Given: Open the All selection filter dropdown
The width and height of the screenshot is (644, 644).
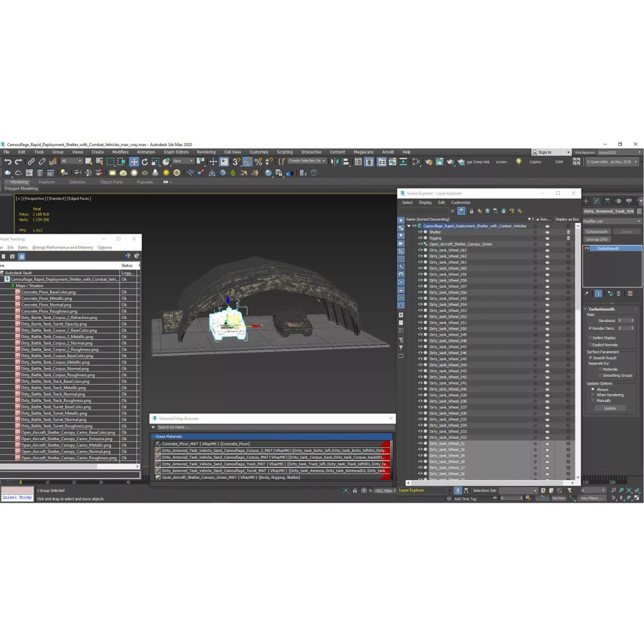Looking at the screenshot, I should (71, 160).
